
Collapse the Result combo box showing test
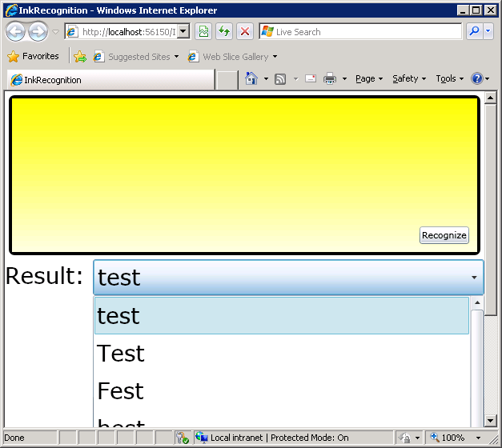click(288, 278)
